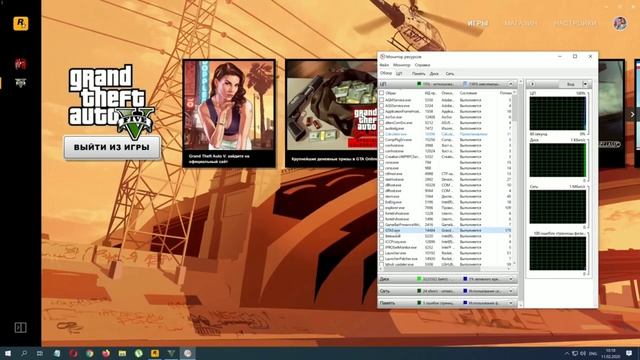The width and height of the screenshot is (640, 360).
Task: Expand the Сеть section chevron
Action: [511, 291]
